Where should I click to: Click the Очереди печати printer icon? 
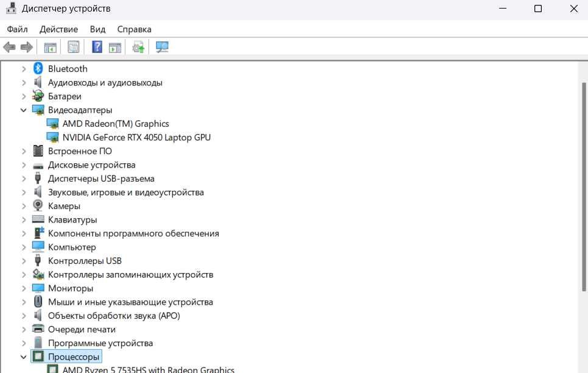[x=38, y=329]
